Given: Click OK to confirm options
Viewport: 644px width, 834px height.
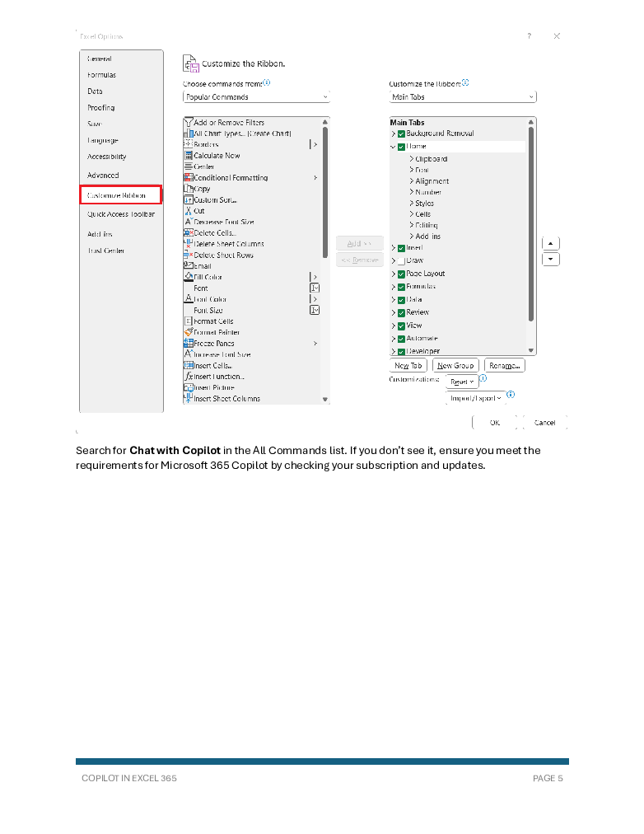Looking at the screenshot, I should point(494,423).
